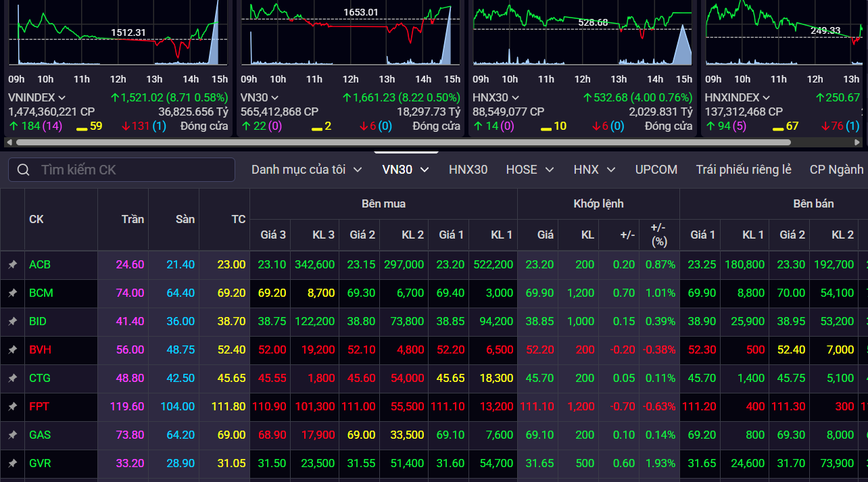This screenshot has width=868, height=482.
Task: Click the magnifier icon in search box
Action: pyautogui.click(x=24, y=170)
